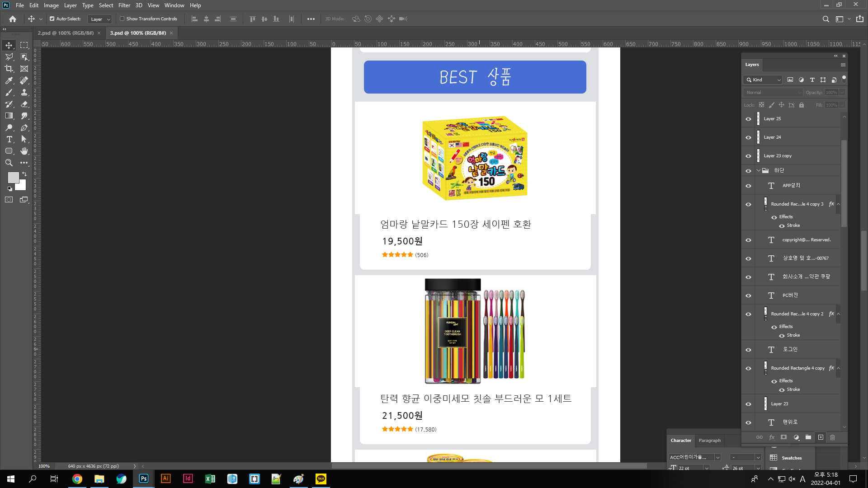The height and width of the screenshot is (488, 868).
Task: Select the Path Selection tool
Action: 24,139
